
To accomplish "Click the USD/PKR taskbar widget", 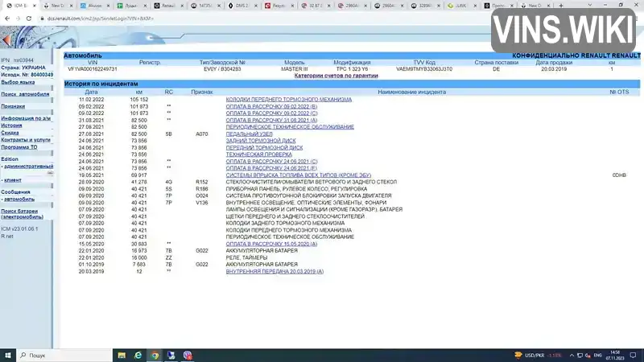I will pos(538,355).
